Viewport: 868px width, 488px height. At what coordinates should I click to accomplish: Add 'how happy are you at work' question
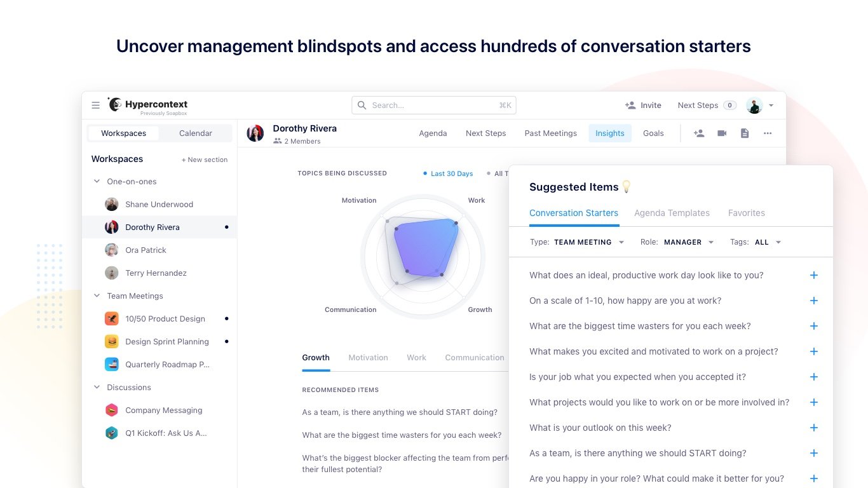pos(814,301)
